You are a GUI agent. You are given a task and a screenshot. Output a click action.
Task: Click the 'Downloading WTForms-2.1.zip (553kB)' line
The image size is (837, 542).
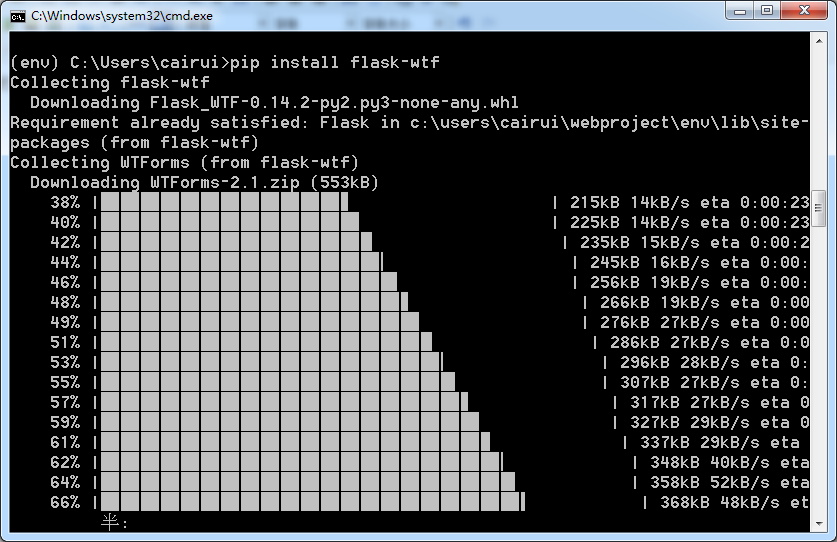[204, 183]
